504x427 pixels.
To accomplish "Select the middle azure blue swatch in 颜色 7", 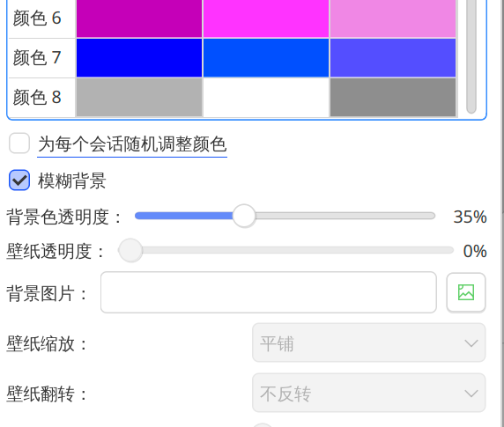I will 266,58.
